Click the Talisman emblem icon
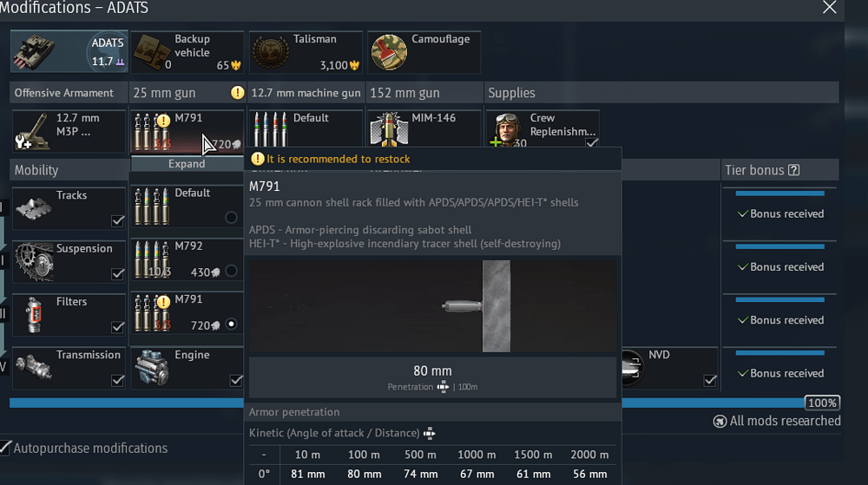868x485 pixels. pos(270,53)
